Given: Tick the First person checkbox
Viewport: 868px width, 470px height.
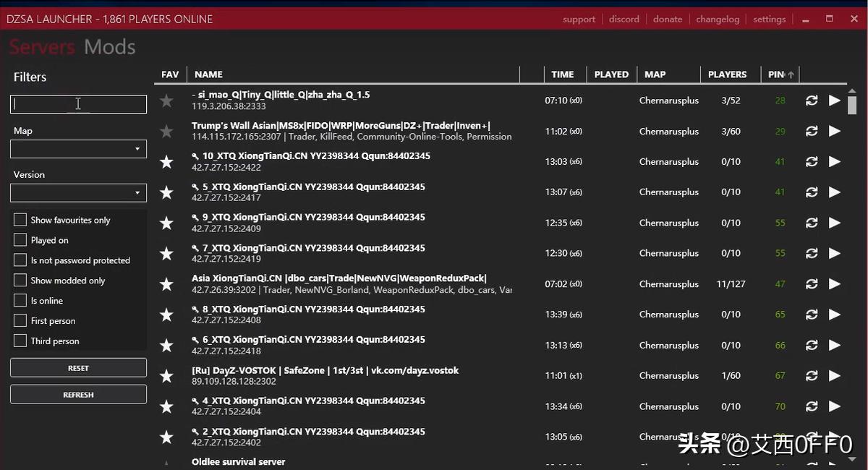Looking at the screenshot, I should (x=20, y=321).
